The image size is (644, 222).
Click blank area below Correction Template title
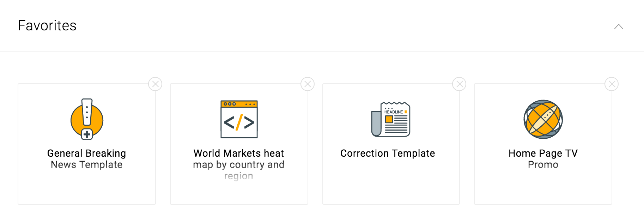391,184
